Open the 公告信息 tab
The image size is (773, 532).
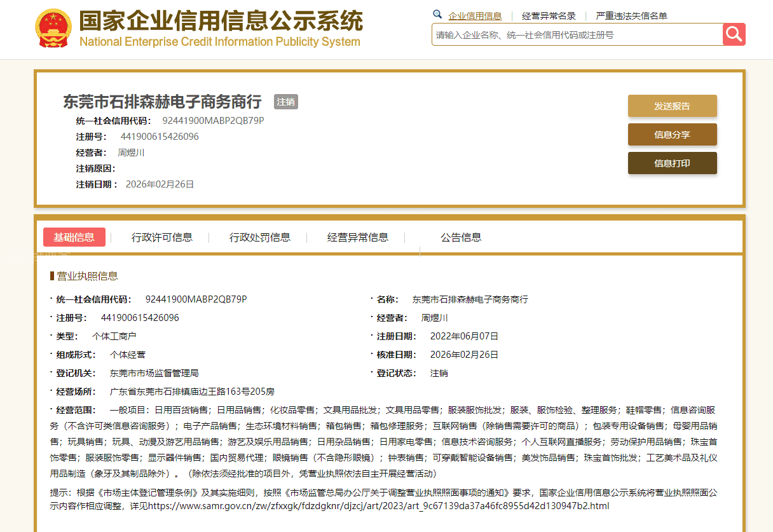(461, 237)
